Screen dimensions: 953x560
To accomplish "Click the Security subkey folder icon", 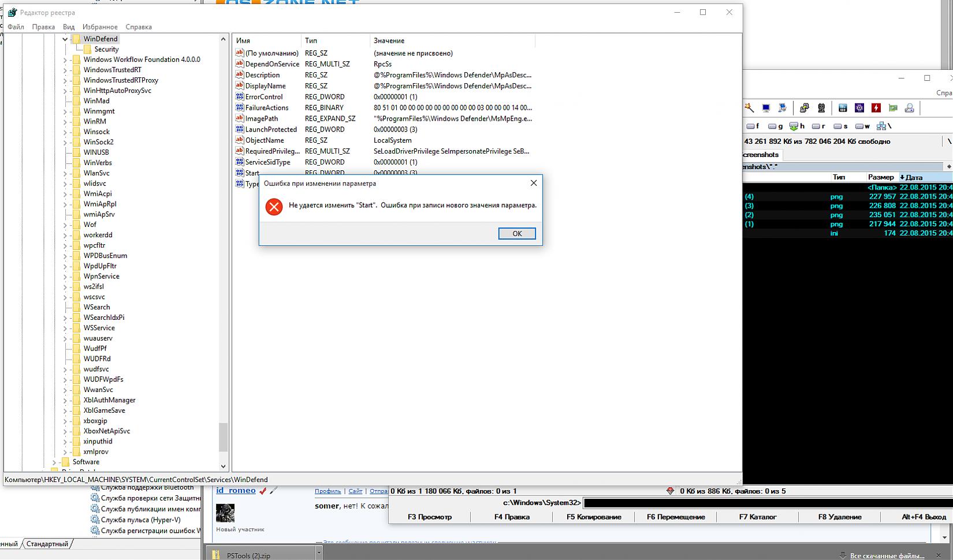I will coord(87,50).
